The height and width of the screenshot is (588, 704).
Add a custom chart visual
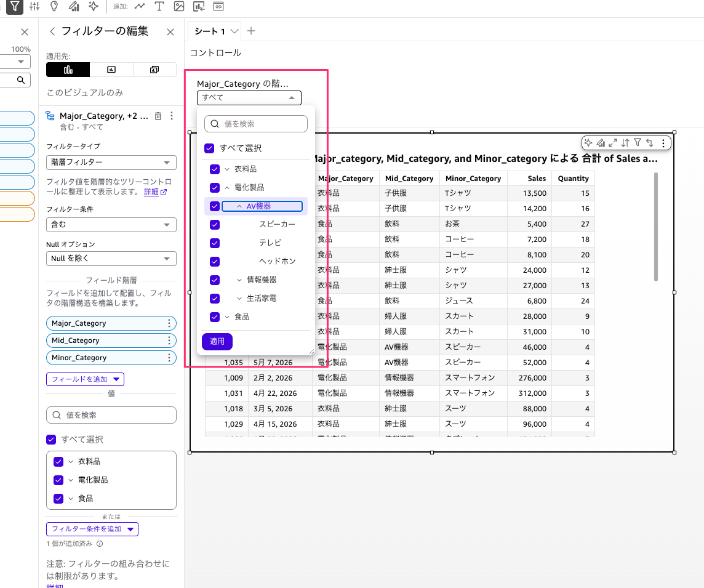(x=198, y=6)
